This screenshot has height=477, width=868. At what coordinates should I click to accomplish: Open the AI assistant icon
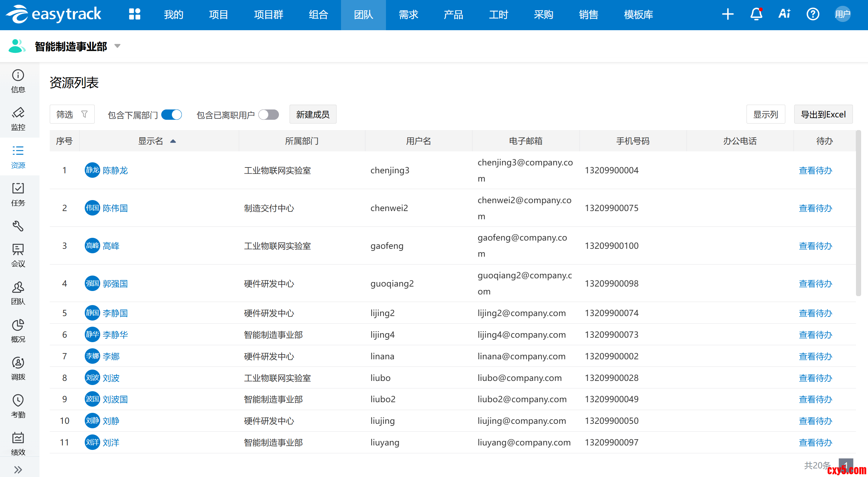point(784,14)
